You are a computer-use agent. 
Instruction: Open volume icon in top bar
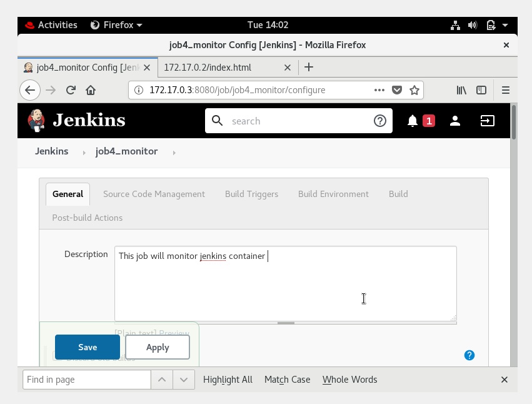(473, 25)
